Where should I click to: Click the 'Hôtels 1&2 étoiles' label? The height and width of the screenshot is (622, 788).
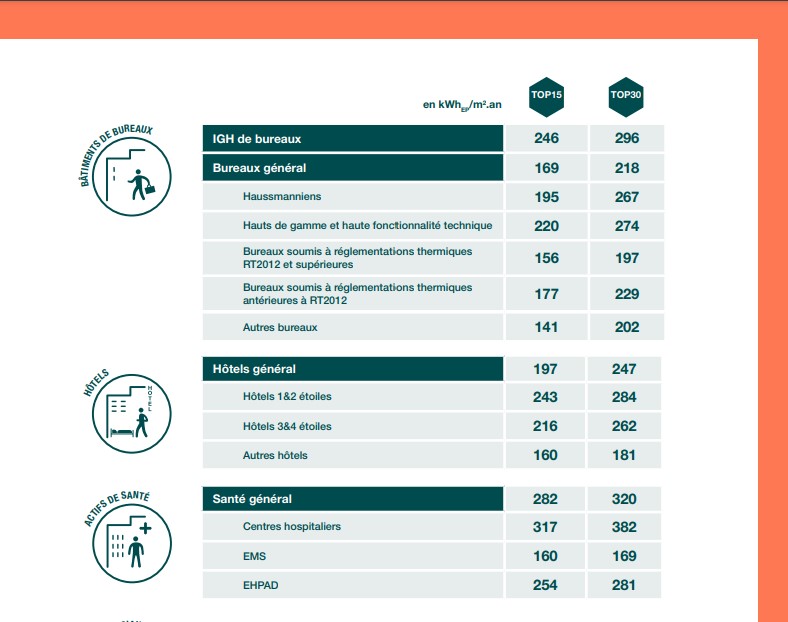[x=287, y=396]
